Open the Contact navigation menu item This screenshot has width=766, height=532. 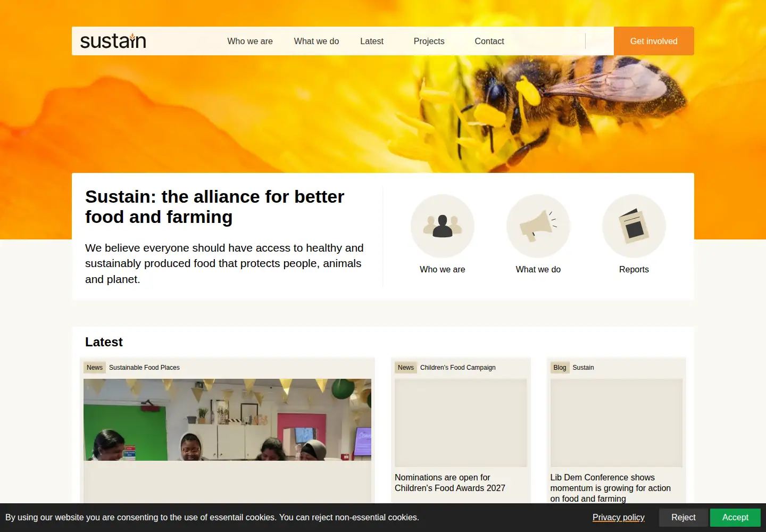[x=489, y=41]
